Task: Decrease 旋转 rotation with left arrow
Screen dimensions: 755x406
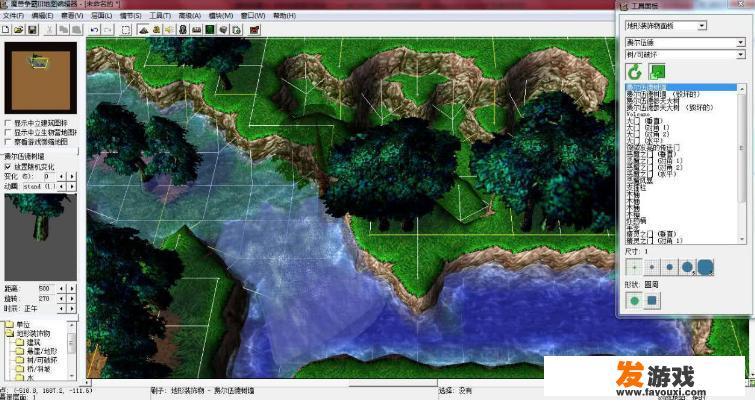Action: tap(62, 299)
